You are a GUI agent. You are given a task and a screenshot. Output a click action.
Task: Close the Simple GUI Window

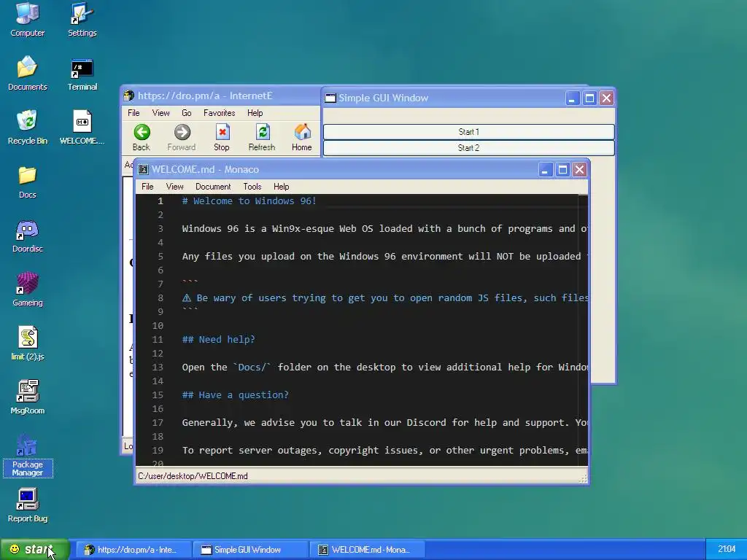(x=606, y=98)
